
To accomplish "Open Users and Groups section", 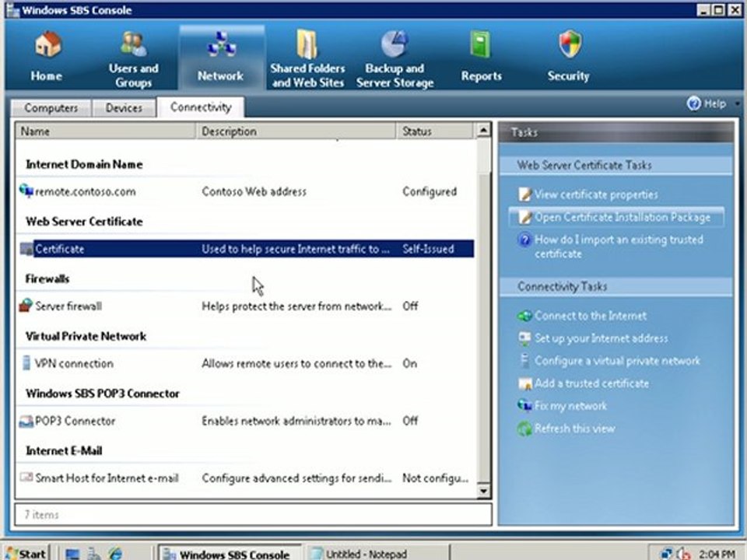I will 133,59.
